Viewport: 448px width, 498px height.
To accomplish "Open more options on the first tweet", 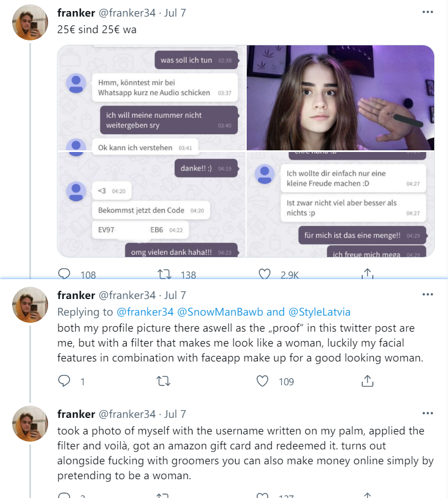I will (428, 12).
